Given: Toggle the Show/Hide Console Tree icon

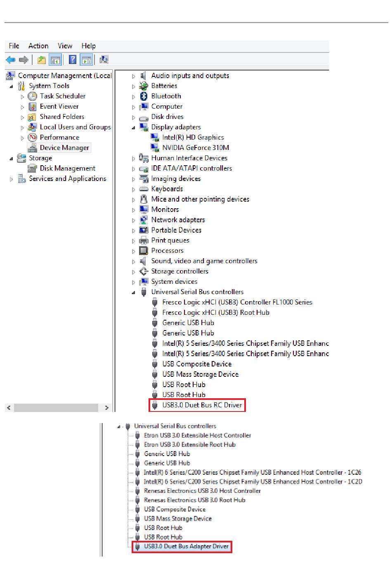Looking at the screenshot, I should [x=55, y=60].
